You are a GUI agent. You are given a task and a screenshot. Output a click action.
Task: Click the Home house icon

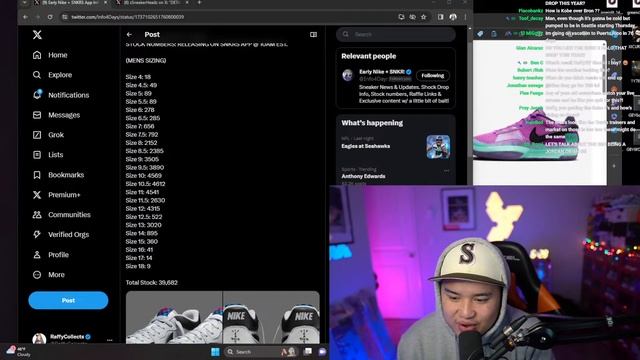click(37, 55)
